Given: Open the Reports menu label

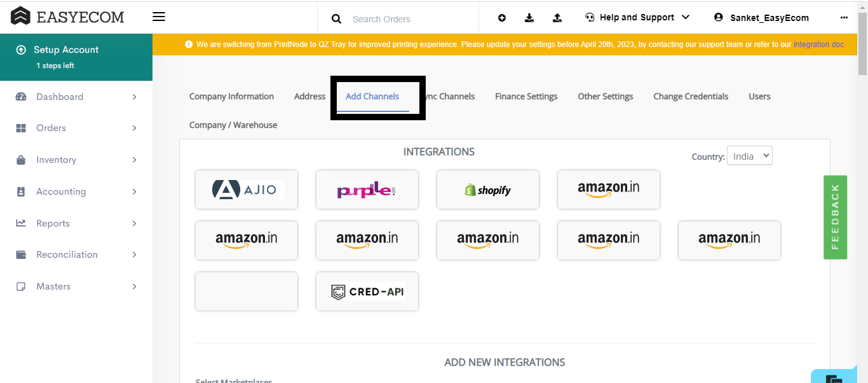Looking at the screenshot, I should point(53,223).
